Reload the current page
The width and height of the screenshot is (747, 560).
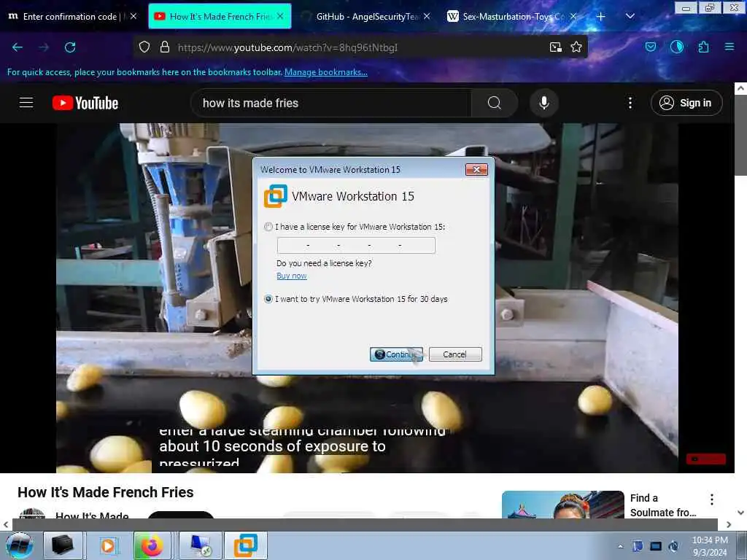(x=70, y=47)
